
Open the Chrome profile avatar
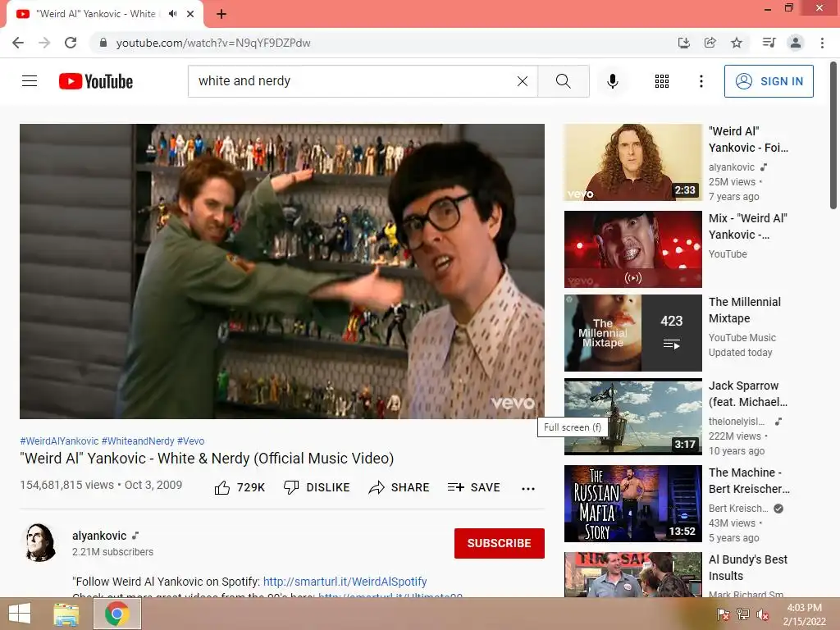click(796, 43)
